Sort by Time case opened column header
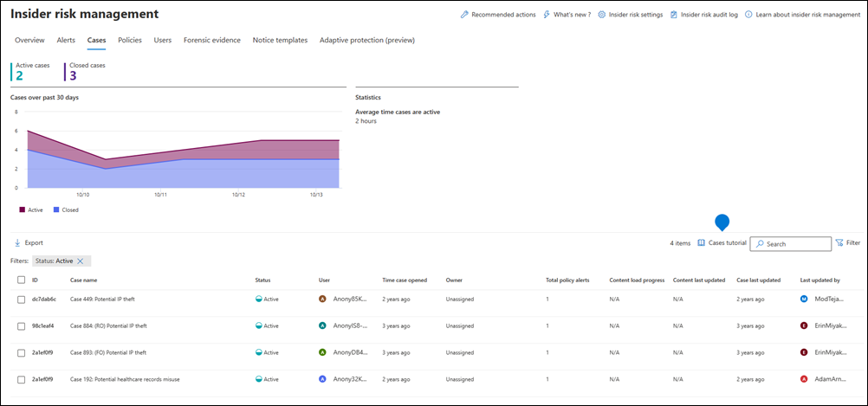The height and width of the screenshot is (406, 868). (x=404, y=280)
